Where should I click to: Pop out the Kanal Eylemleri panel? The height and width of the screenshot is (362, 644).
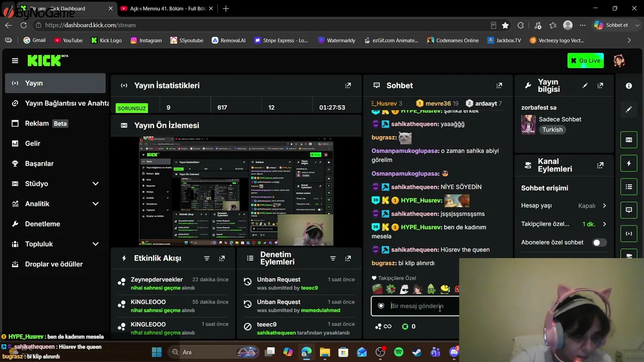[x=600, y=165]
